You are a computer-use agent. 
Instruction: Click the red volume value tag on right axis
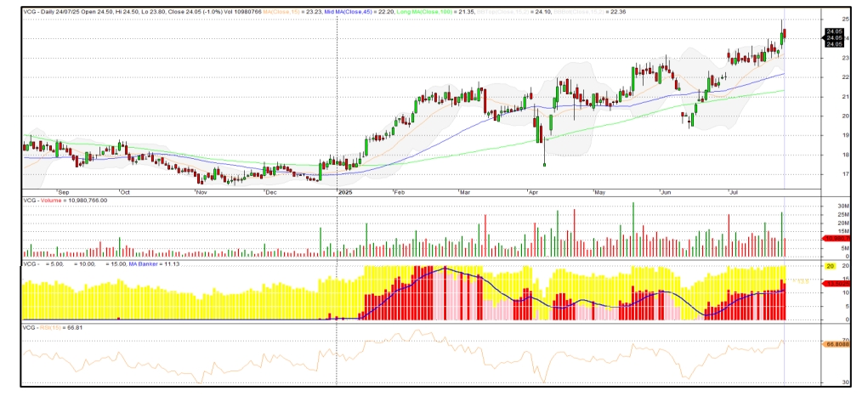click(x=834, y=239)
